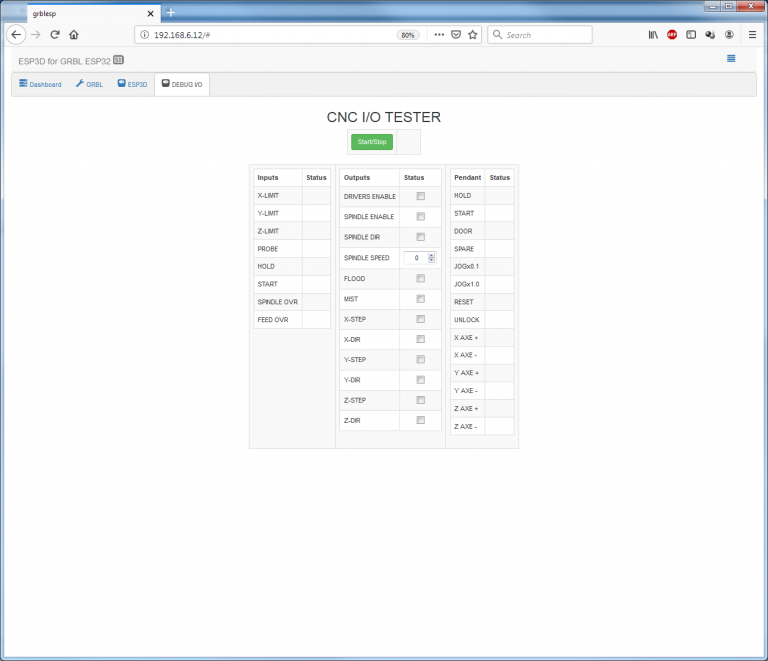Open the Library icon in toolbar
This screenshot has height=661, width=768.
coord(653,35)
